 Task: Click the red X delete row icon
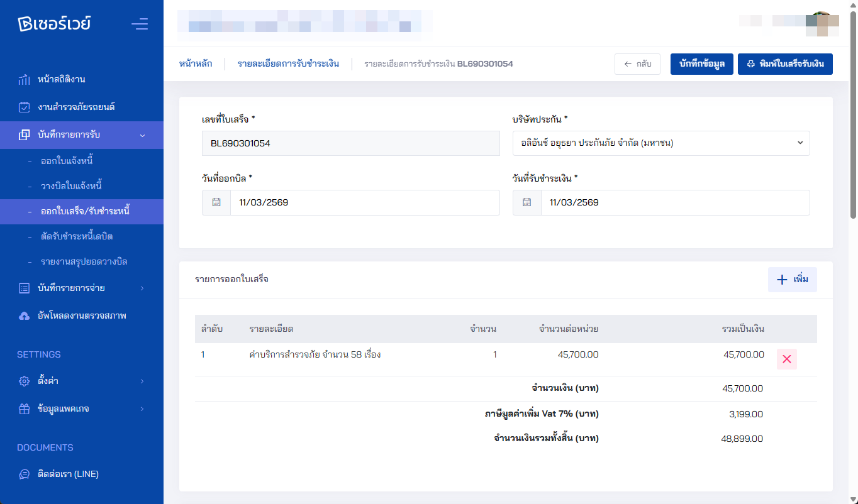[x=786, y=359]
